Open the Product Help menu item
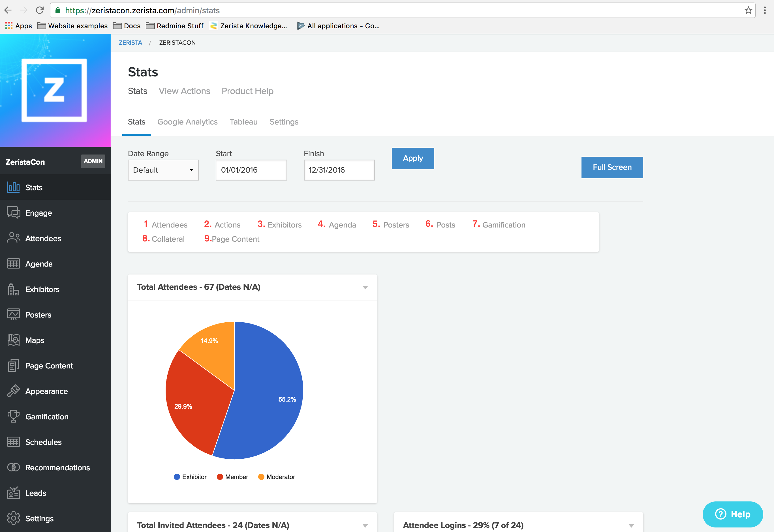Screen dimensions: 774x532 coord(247,91)
